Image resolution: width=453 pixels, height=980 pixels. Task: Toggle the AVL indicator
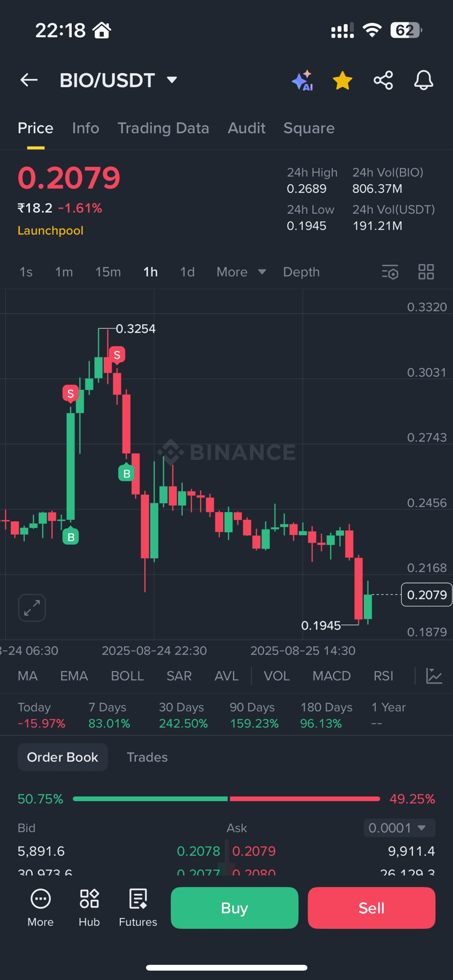[226, 676]
